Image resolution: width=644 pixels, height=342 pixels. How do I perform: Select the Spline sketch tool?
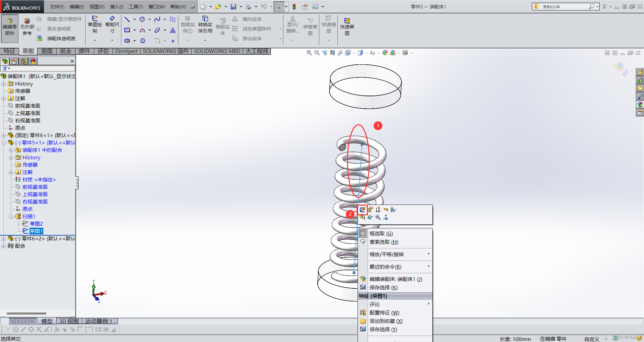[157, 19]
